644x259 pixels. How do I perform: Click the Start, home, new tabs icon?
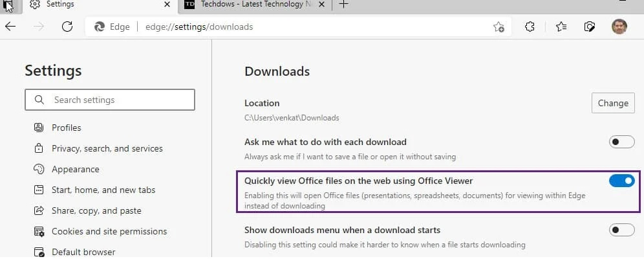39,190
